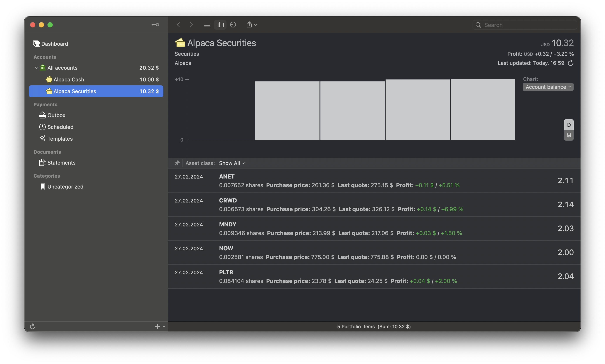
Task: Select the Alpaca Cash account
Action: (x=69, y=79)
